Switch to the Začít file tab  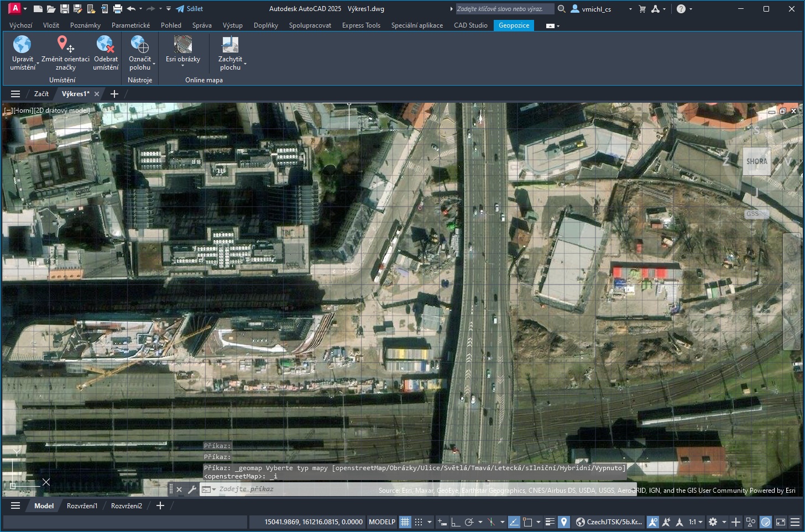(x=41, y=94)
